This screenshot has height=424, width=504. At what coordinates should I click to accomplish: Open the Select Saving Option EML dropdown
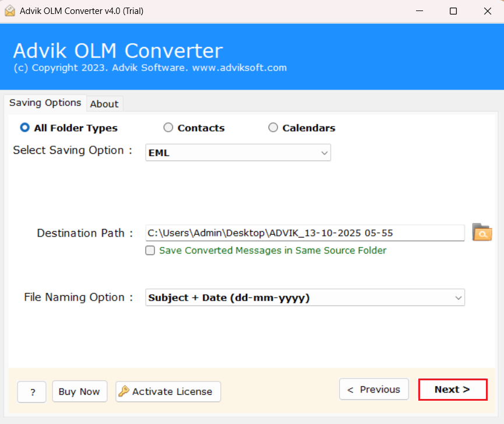pyautogui.click(x=238, y=153)
